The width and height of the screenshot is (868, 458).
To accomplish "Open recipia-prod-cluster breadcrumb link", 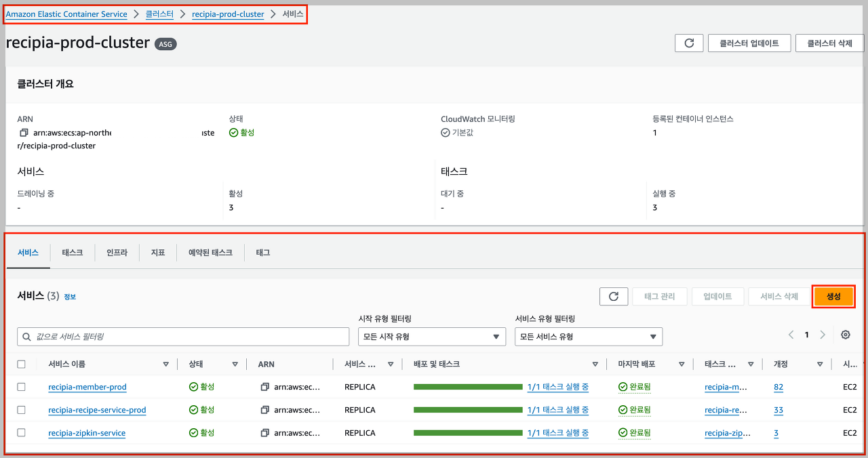I will pos(228,14).
